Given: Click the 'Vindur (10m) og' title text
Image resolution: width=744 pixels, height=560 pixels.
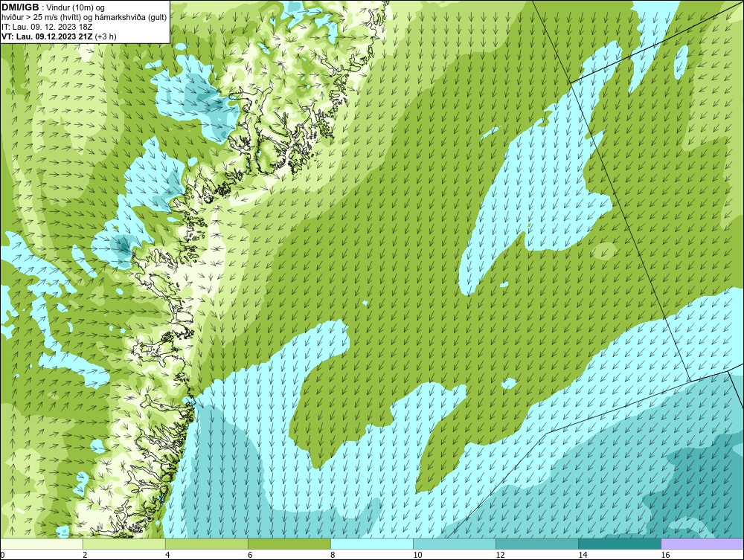Looking at the screenshot, I should coord(77,8).
